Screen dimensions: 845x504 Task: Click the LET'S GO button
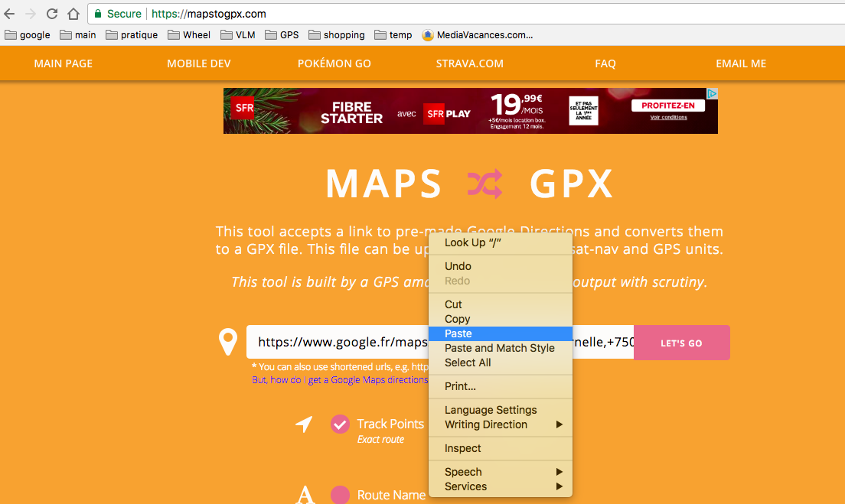pyautogui.click(x=682, y=343)
